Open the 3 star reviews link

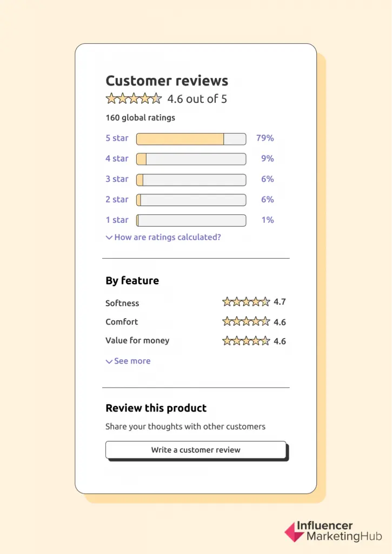click(x=117, y=179)
